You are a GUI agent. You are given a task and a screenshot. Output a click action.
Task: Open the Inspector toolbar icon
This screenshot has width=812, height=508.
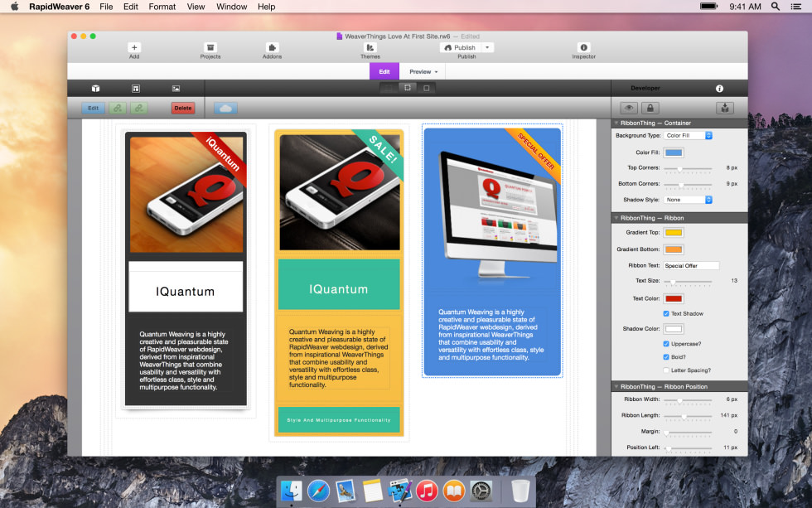(x=583, y=47)
